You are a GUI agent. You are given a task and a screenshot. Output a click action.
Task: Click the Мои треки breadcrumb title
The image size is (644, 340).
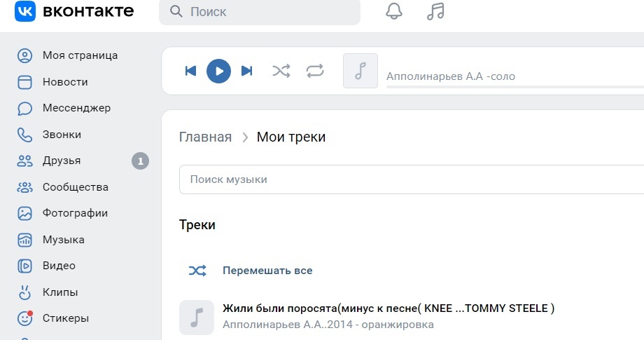tap(291, 137)
